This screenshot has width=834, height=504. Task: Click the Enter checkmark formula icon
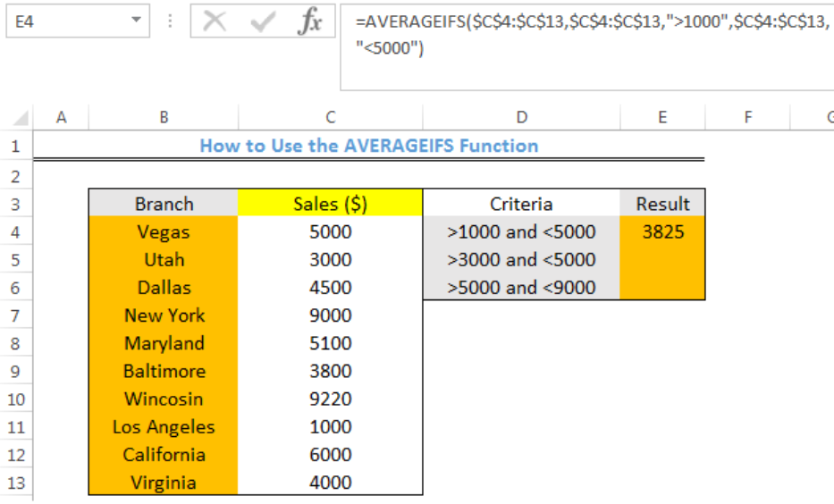(x=263, y=21)
